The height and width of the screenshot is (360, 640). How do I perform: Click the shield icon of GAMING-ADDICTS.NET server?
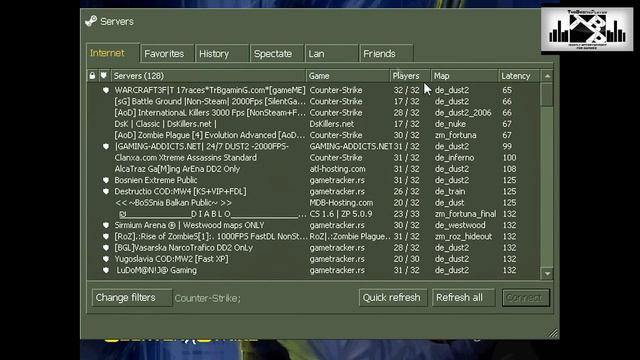[x=106, y=147]
